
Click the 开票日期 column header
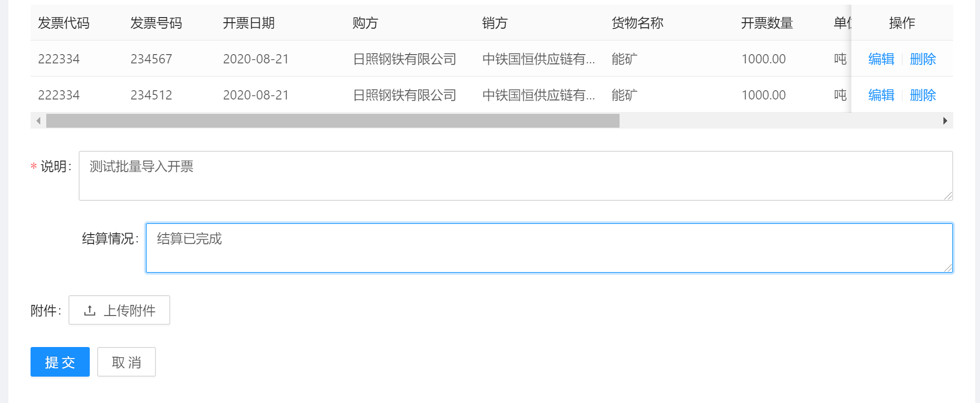(249, 23)
